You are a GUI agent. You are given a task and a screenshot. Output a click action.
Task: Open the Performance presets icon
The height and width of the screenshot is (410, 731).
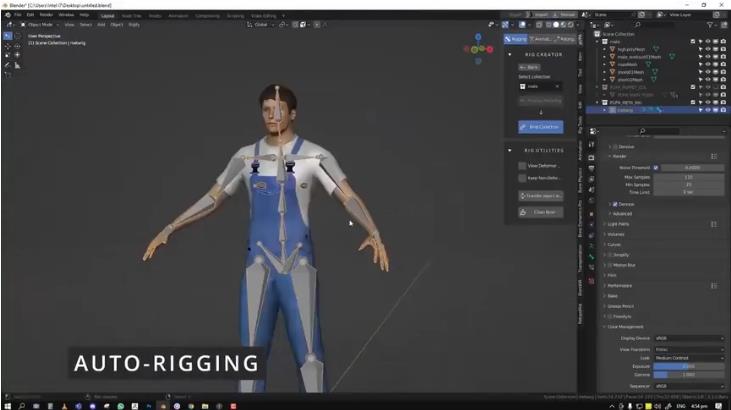714,285
